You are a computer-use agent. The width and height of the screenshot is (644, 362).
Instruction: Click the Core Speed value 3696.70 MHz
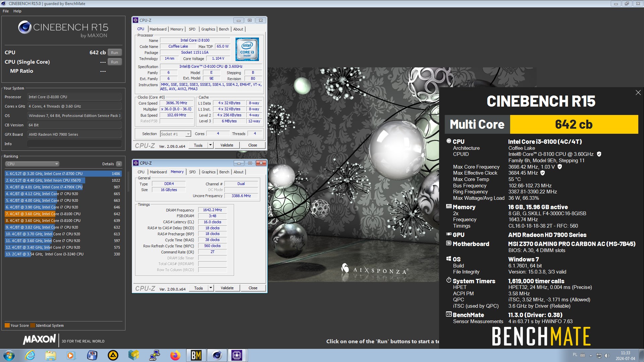click(177, 103)
